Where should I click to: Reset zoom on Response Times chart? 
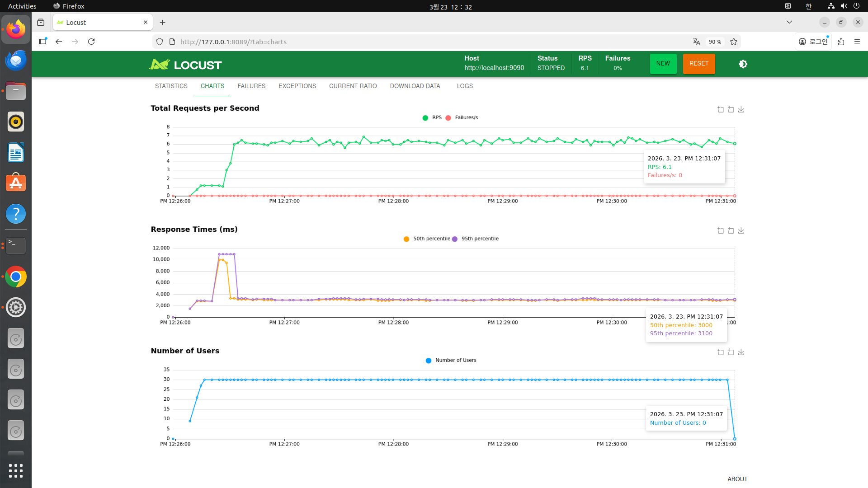(731, 230)
